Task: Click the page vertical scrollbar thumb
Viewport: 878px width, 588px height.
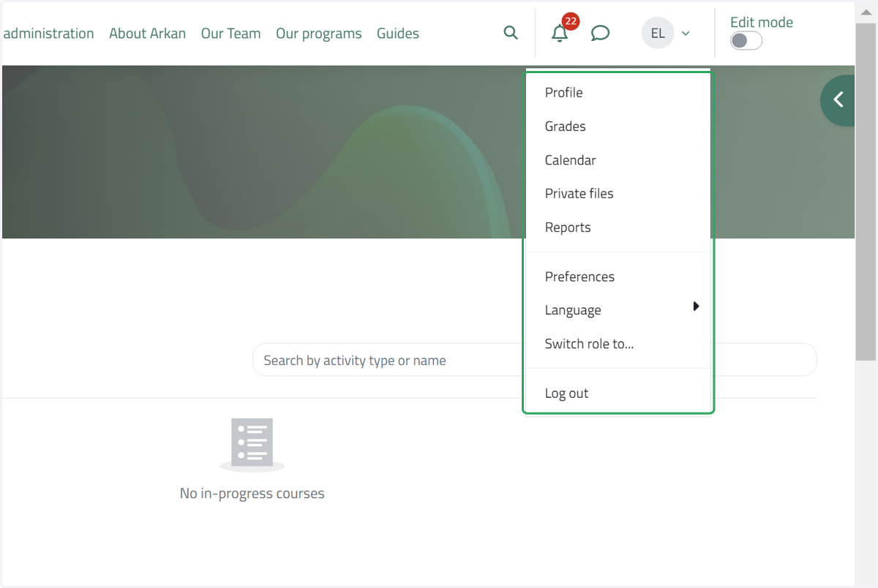Action: click(x=866, y=192)
